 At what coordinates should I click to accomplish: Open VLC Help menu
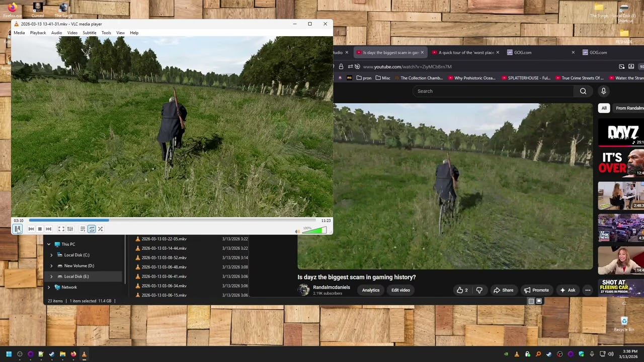coord(134,33)
